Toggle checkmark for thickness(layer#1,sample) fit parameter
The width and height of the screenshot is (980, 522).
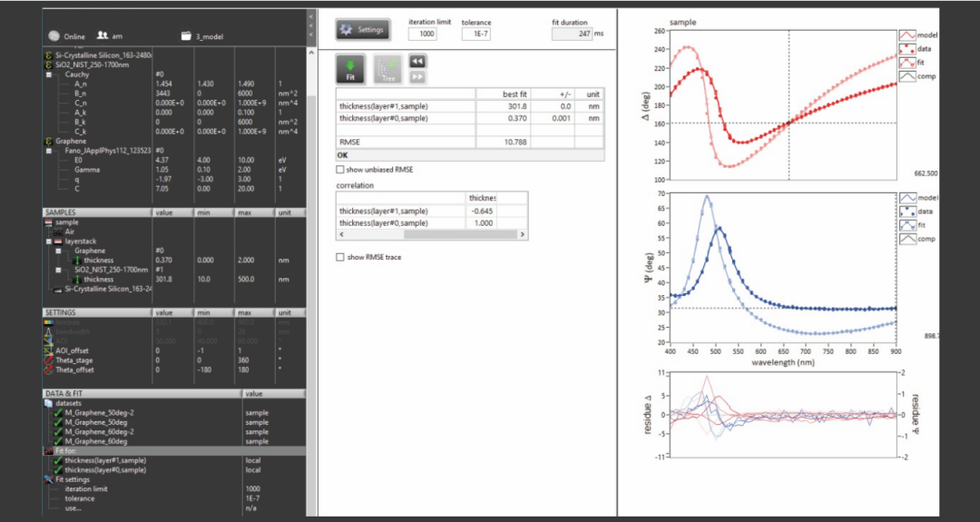[x=58, y=460]
